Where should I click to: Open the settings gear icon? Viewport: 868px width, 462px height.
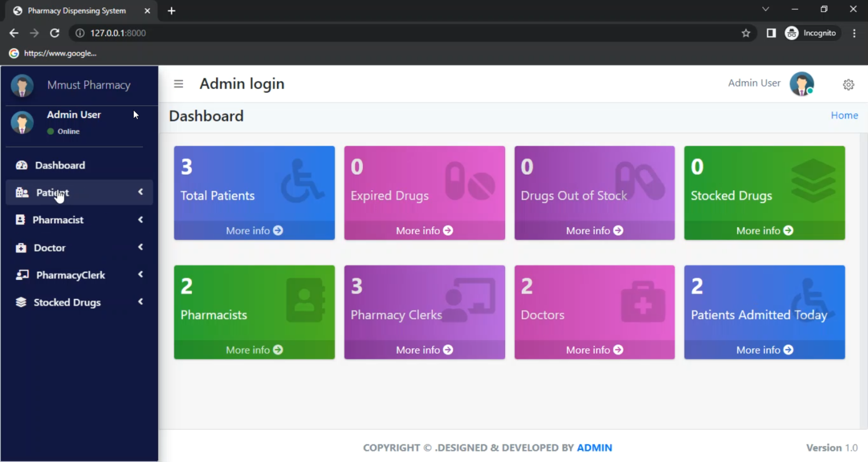point(848,84)
